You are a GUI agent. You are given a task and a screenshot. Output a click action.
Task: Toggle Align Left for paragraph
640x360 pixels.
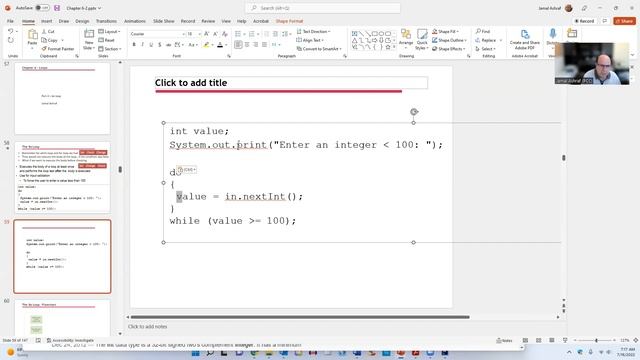pyautogui.click(x=238, y=44)
